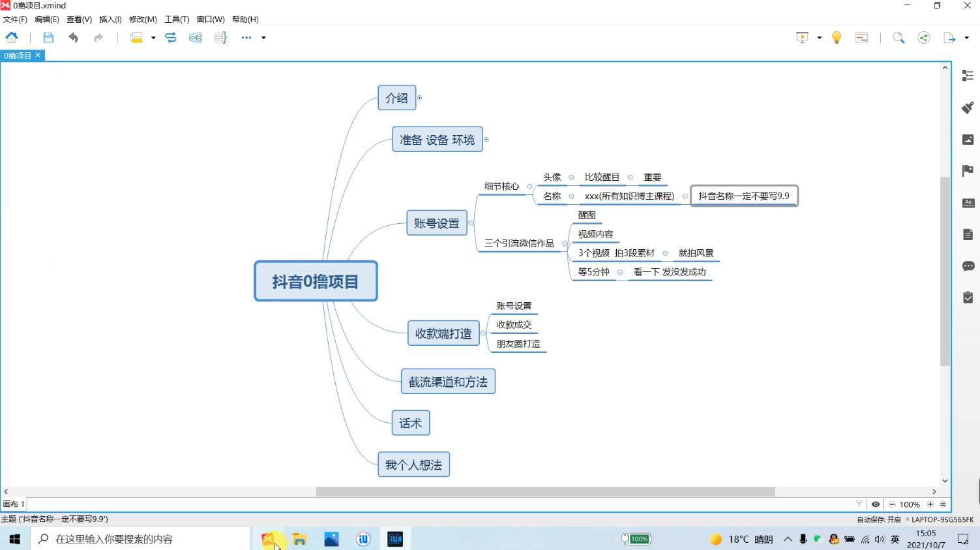This screenshot has width=980, height=550.
Task: Open the Markers panel with the flag icon
Action: 968,170
